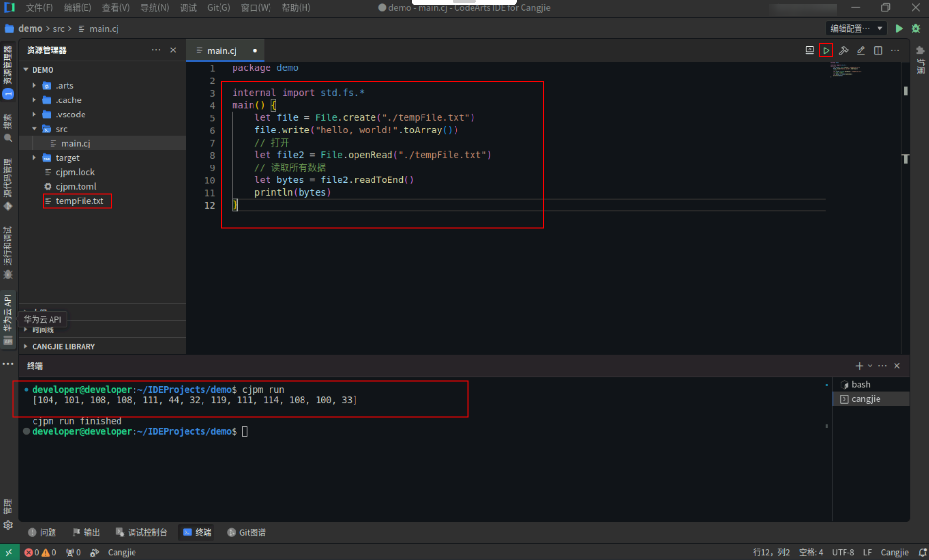Switch to the Git图谱 tab
Screen dimensions: 929x560
click(x=247, y=532)
